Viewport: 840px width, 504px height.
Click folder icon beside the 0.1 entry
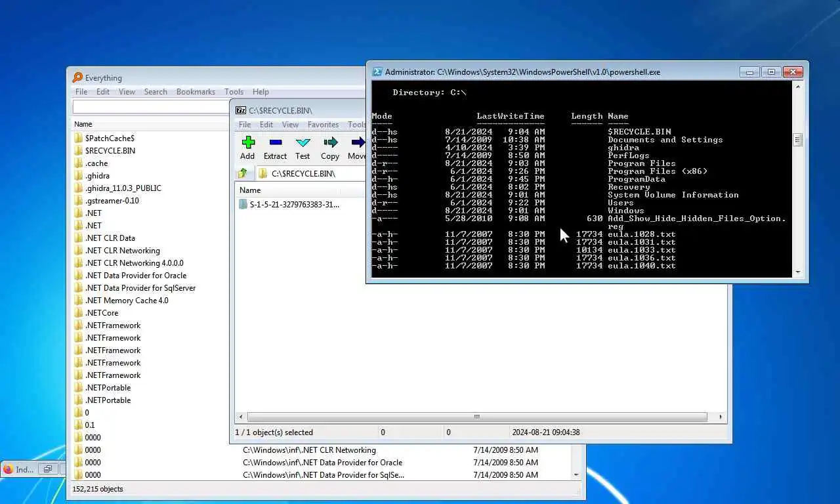(78, 425)
